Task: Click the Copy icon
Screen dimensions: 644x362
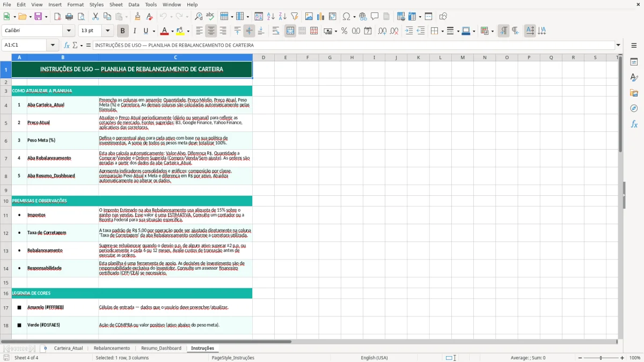Action: pyautogui.click(x=107, y=17)
